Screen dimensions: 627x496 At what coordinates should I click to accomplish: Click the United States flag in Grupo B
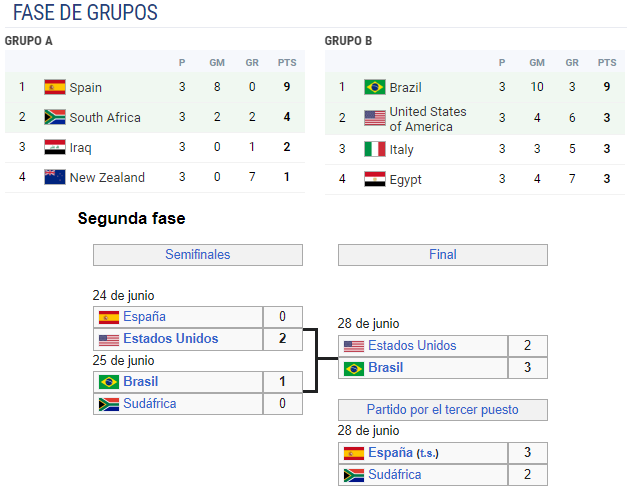click(375, 118)
